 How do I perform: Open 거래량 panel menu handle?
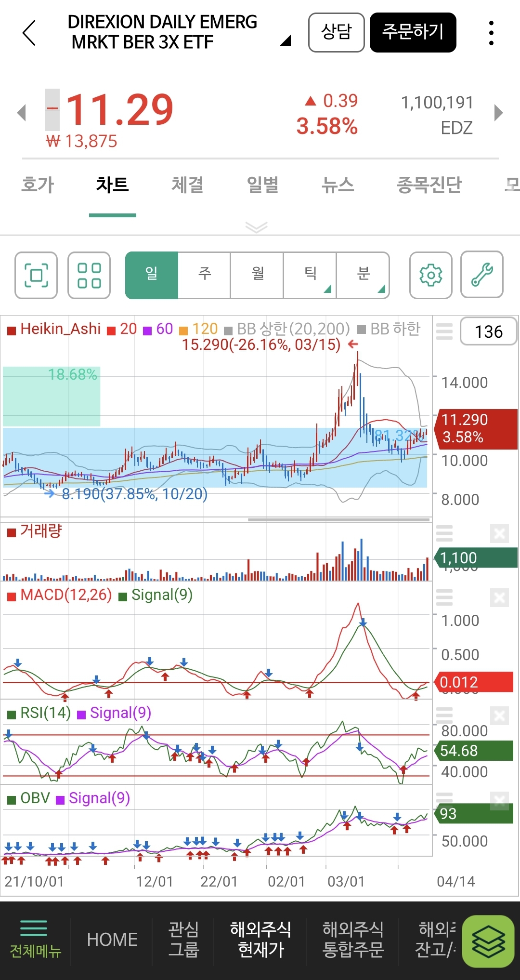click(444, 533)
